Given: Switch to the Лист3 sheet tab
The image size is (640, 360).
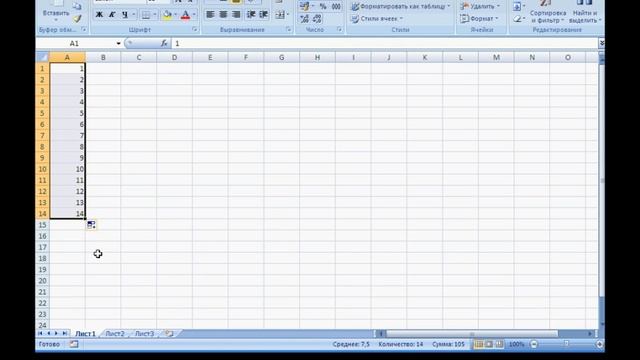Looking at the screenshot, I should click(144, 333).
